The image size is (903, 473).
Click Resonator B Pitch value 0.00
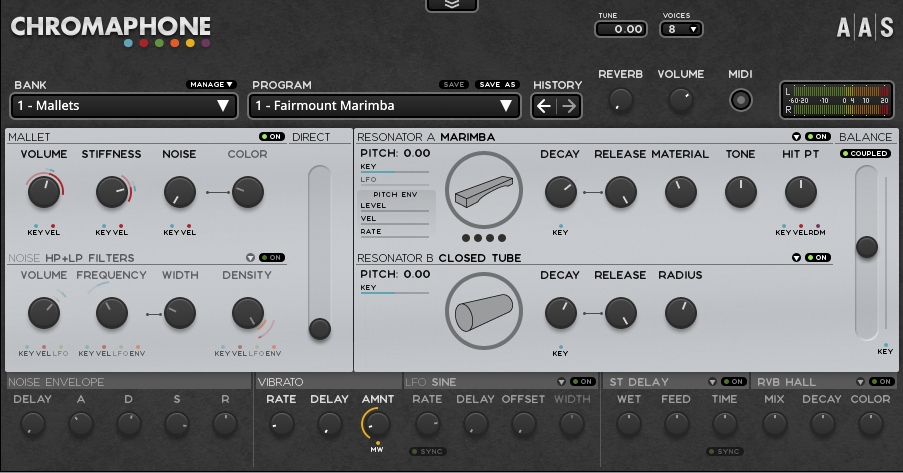pos(417,274)
